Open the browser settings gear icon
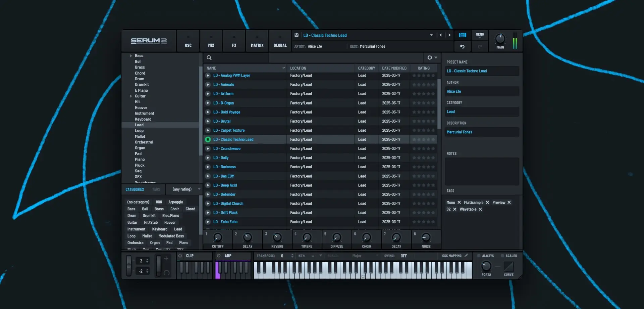This screenshot has width=644, height=309. [429, 57]
